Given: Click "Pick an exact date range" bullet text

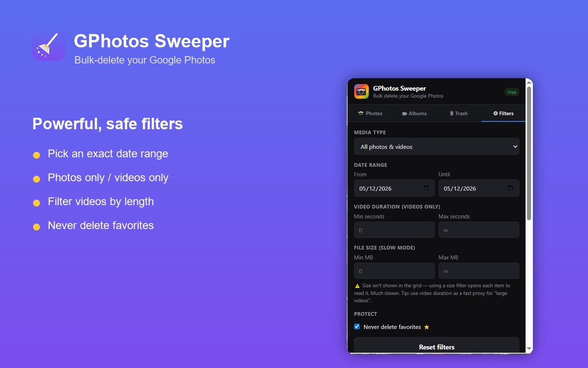Looking at the screenshot, I should pyautogui.click(x=108, y=154).
